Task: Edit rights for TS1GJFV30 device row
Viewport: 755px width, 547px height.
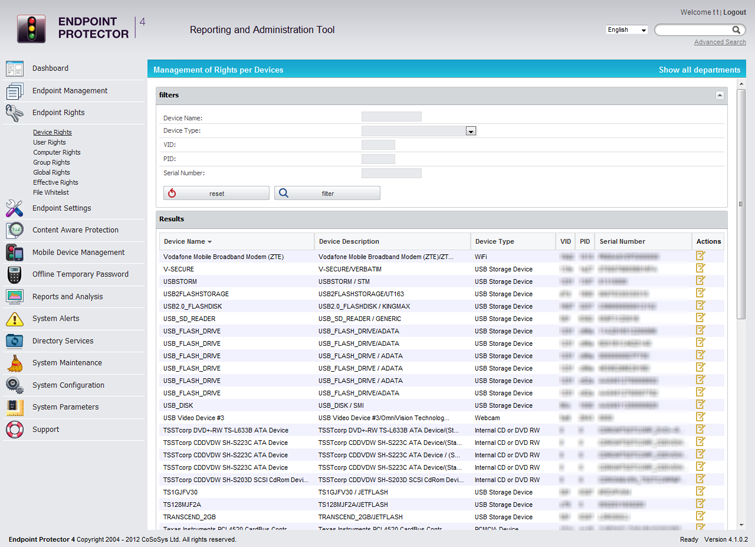Action: (x=700, y=491)
